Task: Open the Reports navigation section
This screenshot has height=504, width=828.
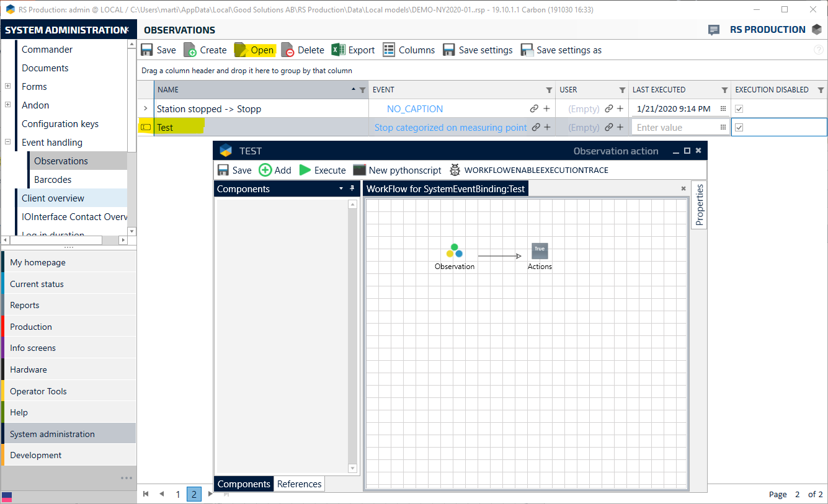Action: [25, 305]
